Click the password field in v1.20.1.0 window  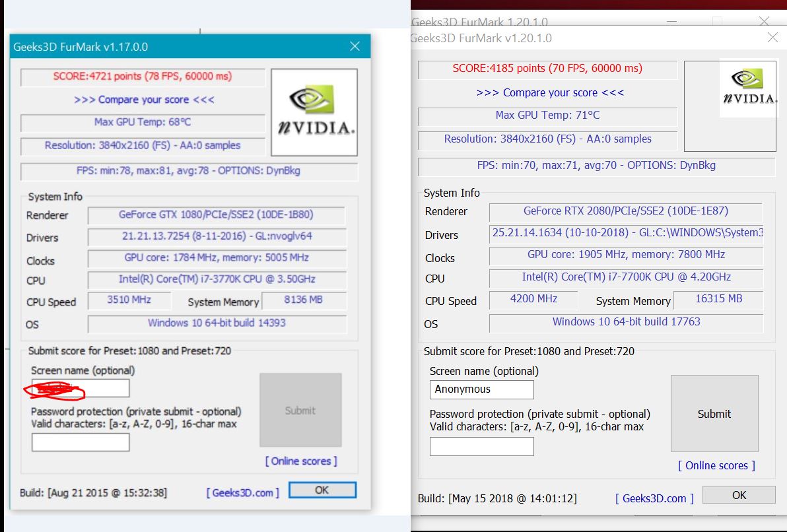(481, 446)
